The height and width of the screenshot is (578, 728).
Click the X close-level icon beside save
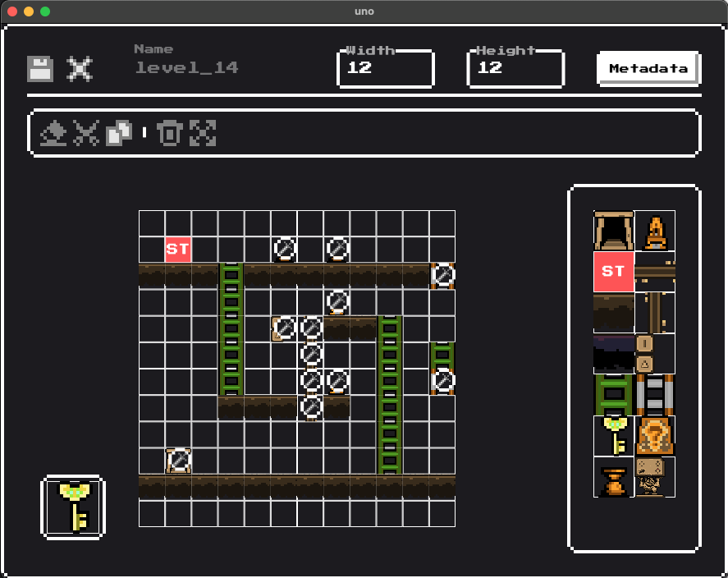[x=80, y=68]
